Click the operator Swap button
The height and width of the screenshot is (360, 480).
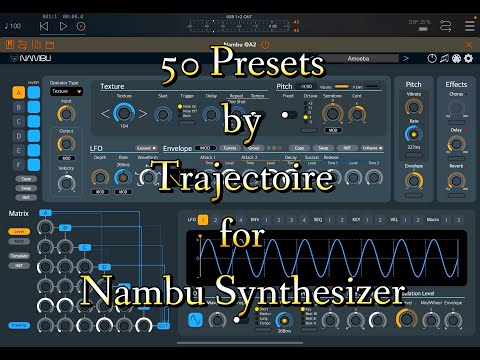(x=26, y=188)
